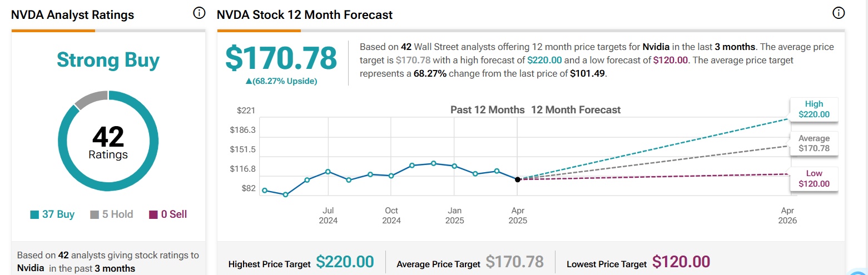
Task: Click the large $170.78 average price target
Action: (281, 58)
